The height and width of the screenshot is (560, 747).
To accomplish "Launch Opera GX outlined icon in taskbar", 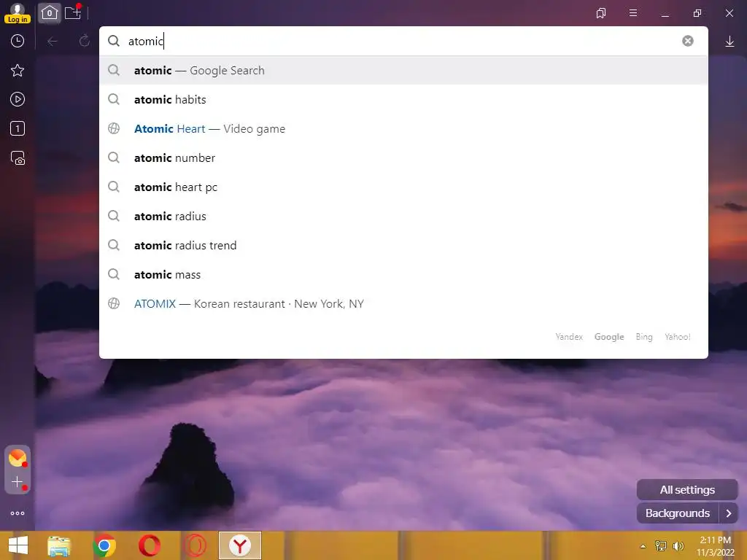I will [195, 545].
